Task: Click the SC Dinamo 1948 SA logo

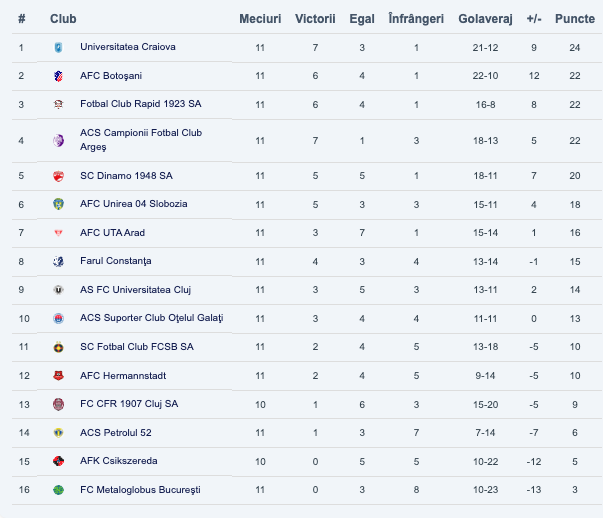Action: pos(58,176)
